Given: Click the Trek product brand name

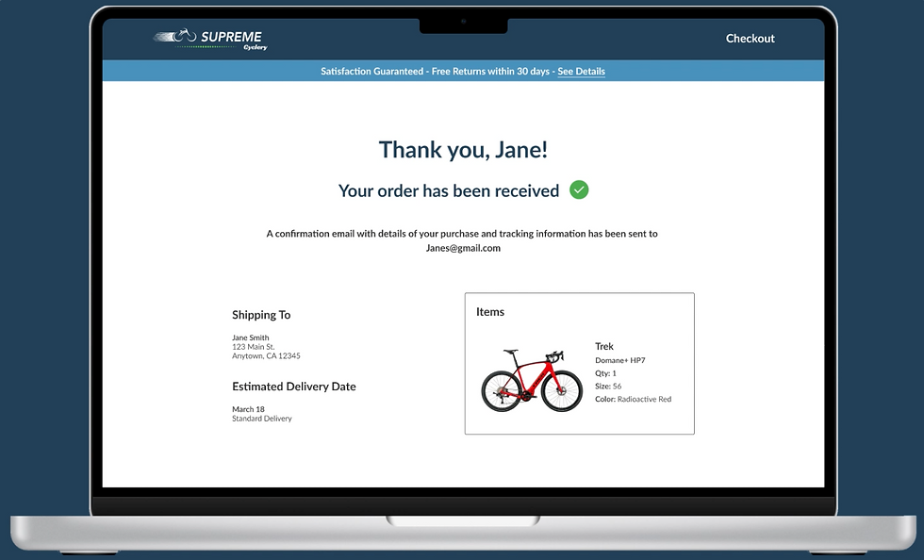Looking at the screenshot, I should point(604,346).
